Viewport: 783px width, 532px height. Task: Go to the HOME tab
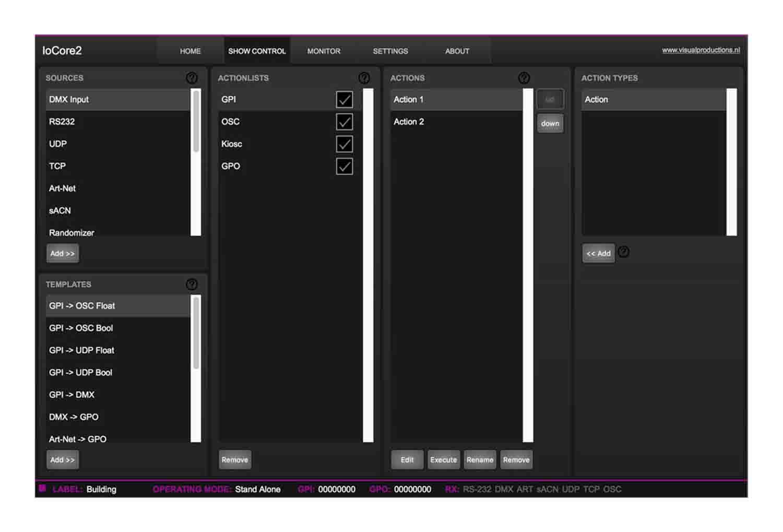190,51
